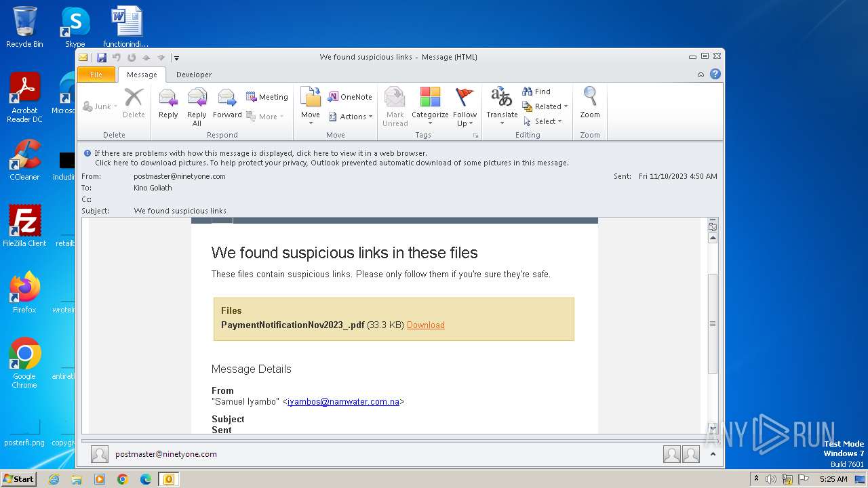Screen dimensions: 868x488
Task: Click sender address postmaster@ninetyone.com in header
Action: click(179, 176)
